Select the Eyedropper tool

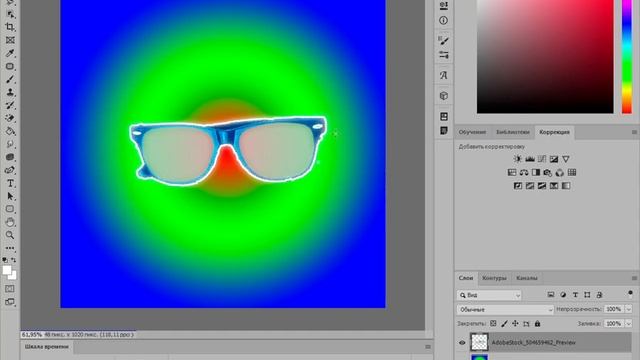click(x=10, y=53)
